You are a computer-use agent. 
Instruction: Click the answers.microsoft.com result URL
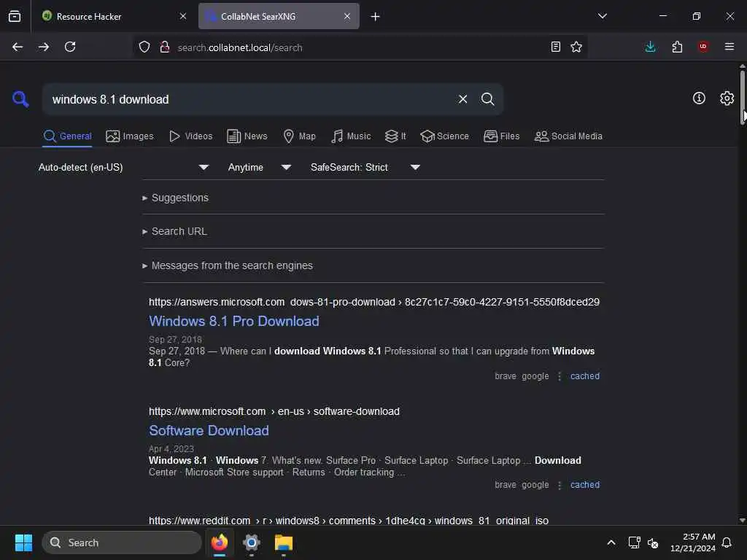click(x=374, y=302)
